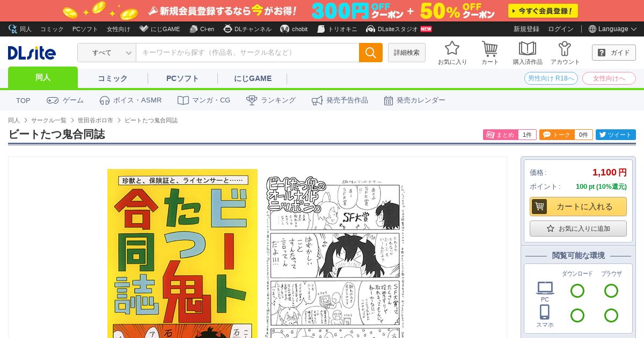Click the トーク 0件 button
This screenshot has width=644, height=338.
(566, 135)
